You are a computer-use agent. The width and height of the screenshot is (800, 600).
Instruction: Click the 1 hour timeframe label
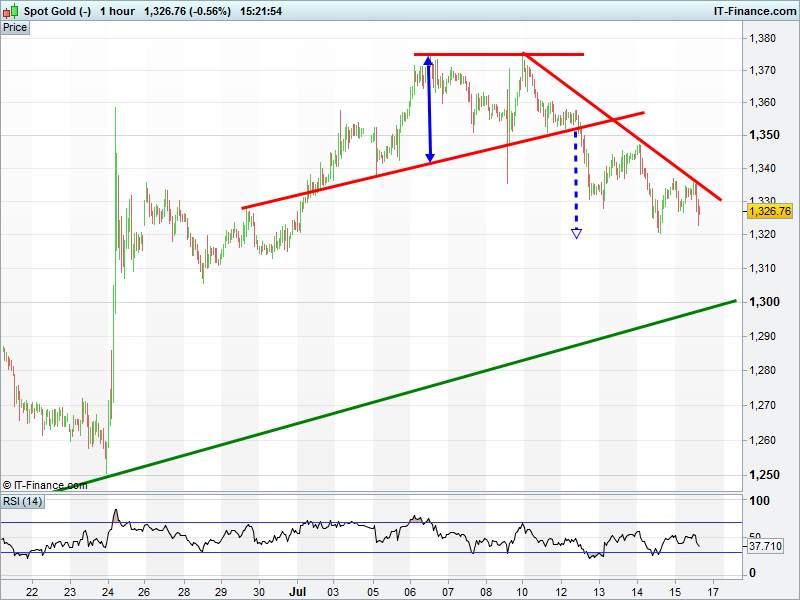coord(117,11)
